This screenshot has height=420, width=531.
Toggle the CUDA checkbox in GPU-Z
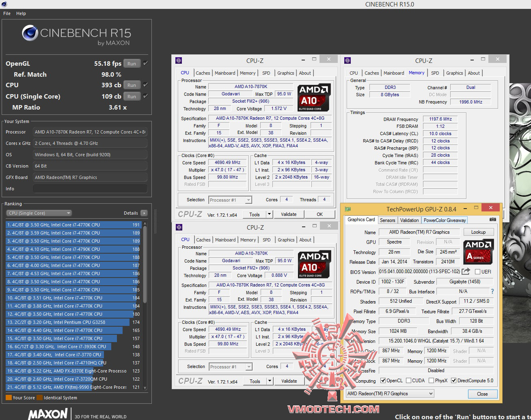coord(408,381)
